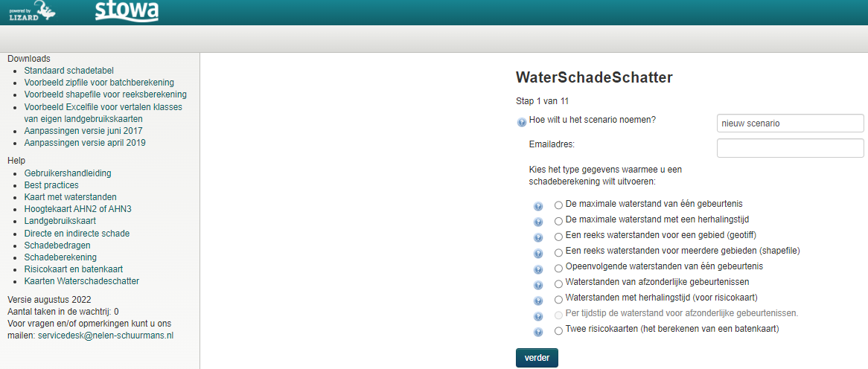Select 'Twee risicokaarten (het berekenen van een batenkaart)' radio
The image size is (868, 369).
tap(558, 331)
